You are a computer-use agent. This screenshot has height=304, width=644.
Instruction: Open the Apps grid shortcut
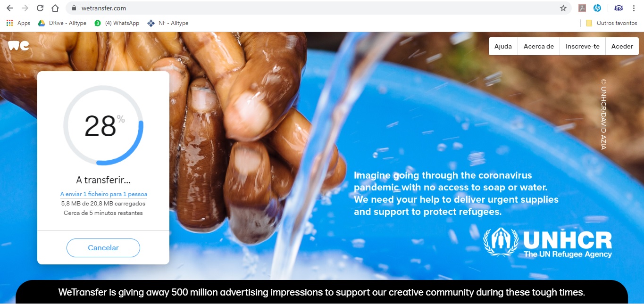pos(18,23)
